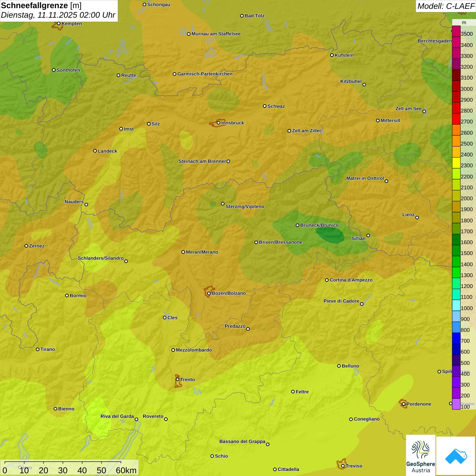Click the "Brixen/Bressanone" label

pos(280,242)
